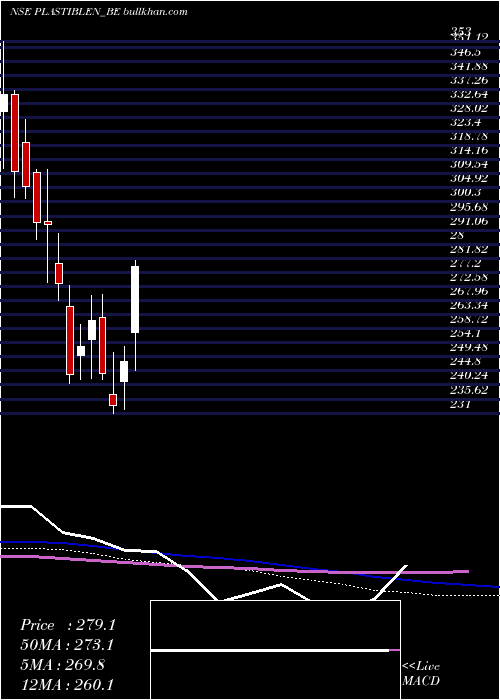Click the 328.02 axis value
The image size is (500, 700).
[469, 108]
